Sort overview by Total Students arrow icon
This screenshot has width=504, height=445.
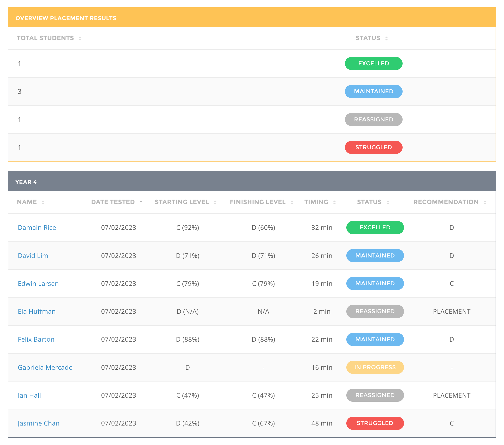pyautogui.click(x=80, y=38)
